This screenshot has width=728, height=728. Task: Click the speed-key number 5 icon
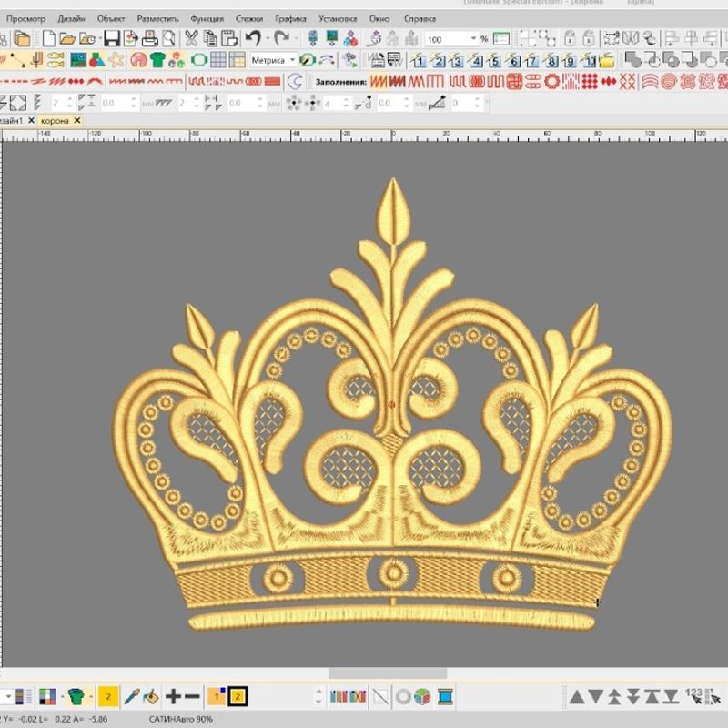(x=494, y=60)
